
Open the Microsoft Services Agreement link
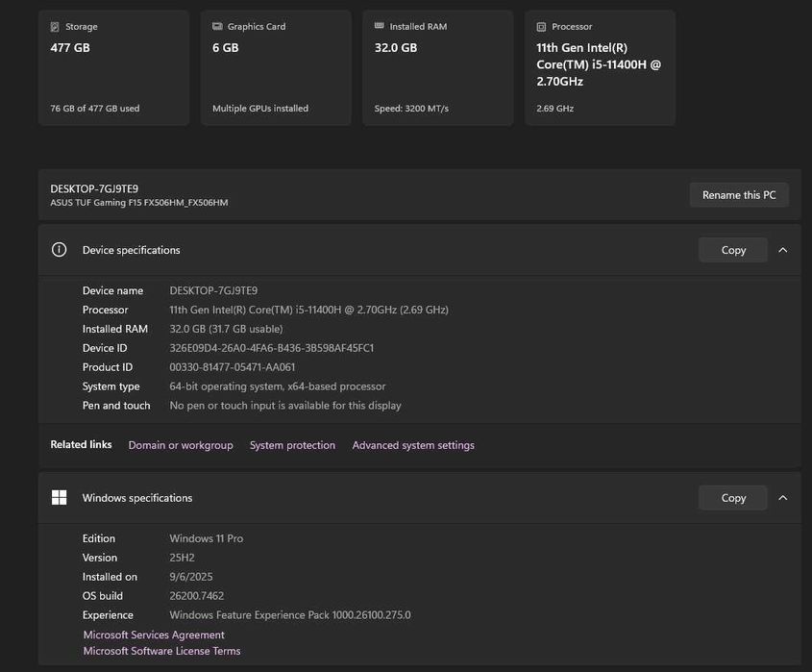tap(154, 635)
